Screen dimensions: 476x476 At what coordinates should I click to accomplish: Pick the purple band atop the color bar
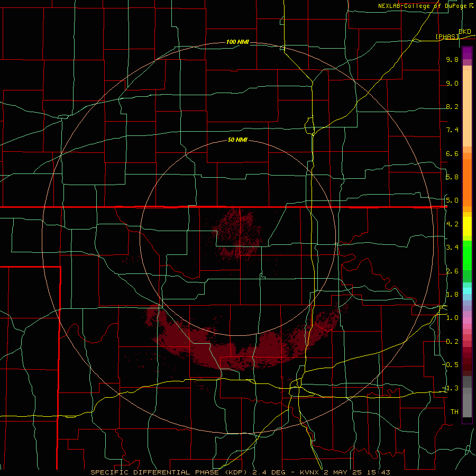coord(467,53)
